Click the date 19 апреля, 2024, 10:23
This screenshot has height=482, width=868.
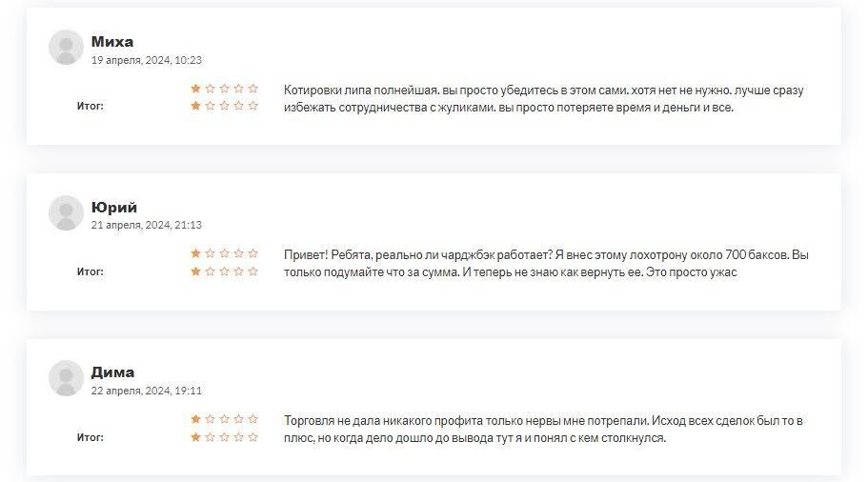(147, 60)
